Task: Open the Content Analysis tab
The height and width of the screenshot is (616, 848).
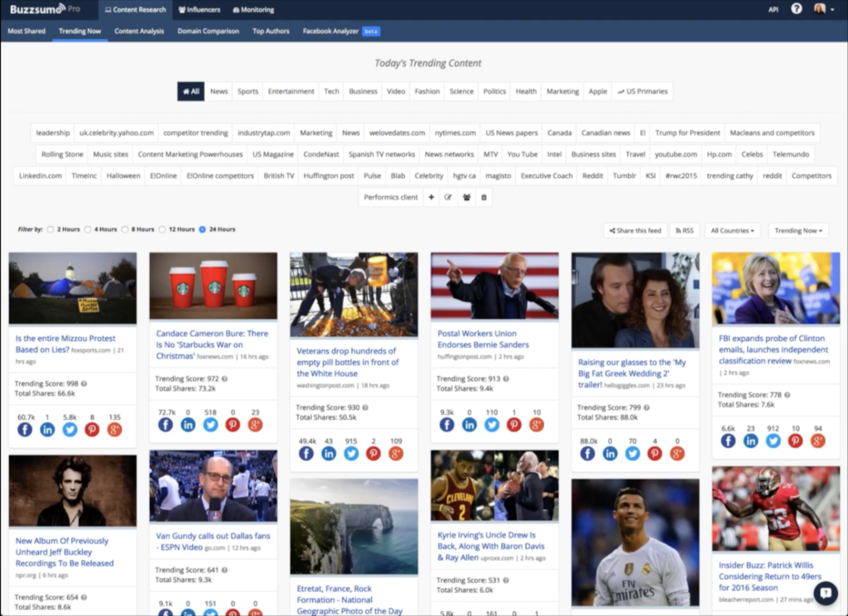Action: point(138,31)
